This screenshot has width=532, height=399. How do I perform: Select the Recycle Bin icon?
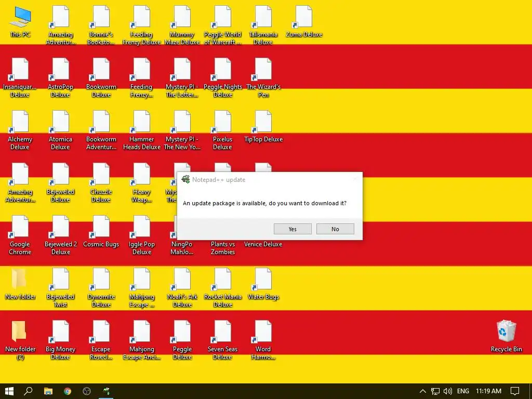point(506,337)
